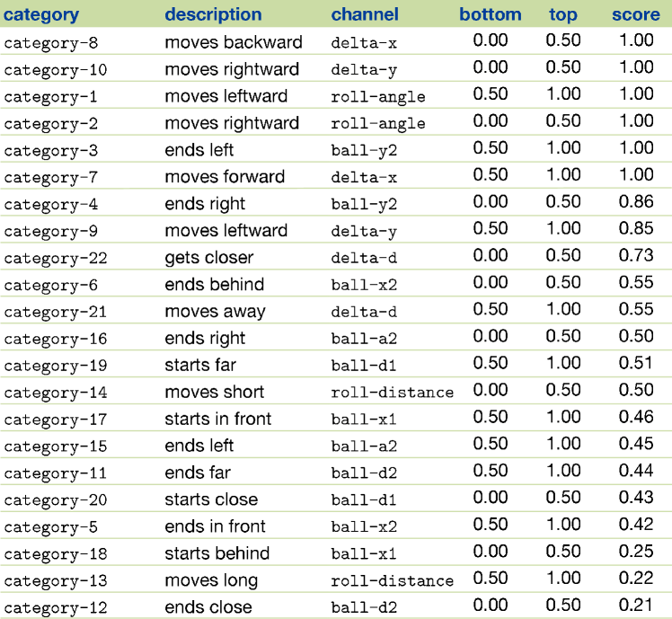Select the category-14 cell
The height and width of the screenshot is (619, 672).
click(56, 394)
